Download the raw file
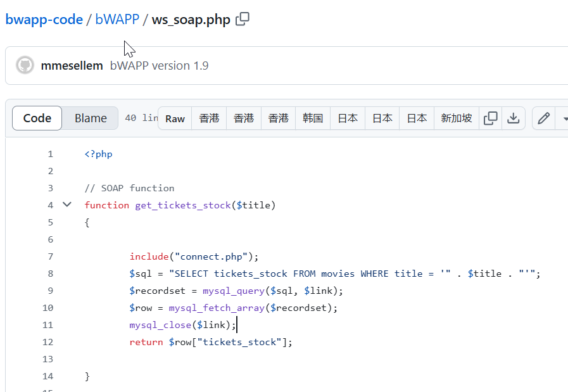This screenshot has height=392, width=568. click(x=514, y=118)
